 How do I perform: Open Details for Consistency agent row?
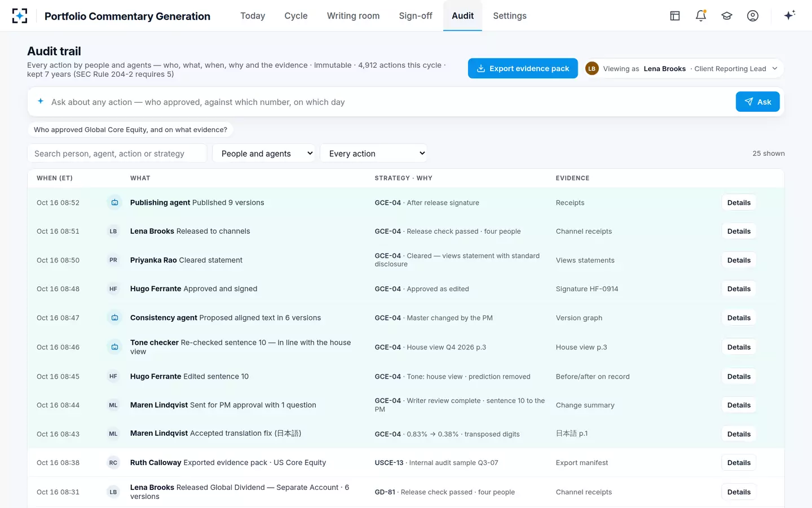point(739,318)
